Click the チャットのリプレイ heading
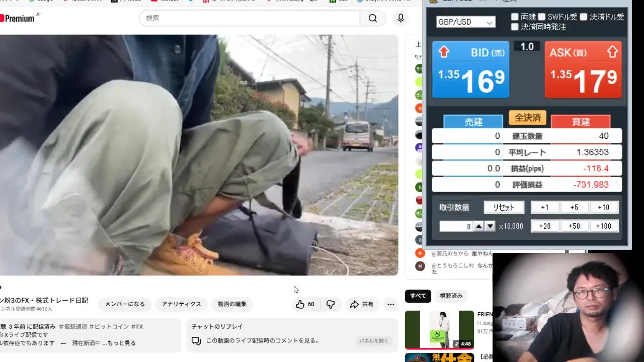The image size is (644, 362). [217, 327]
